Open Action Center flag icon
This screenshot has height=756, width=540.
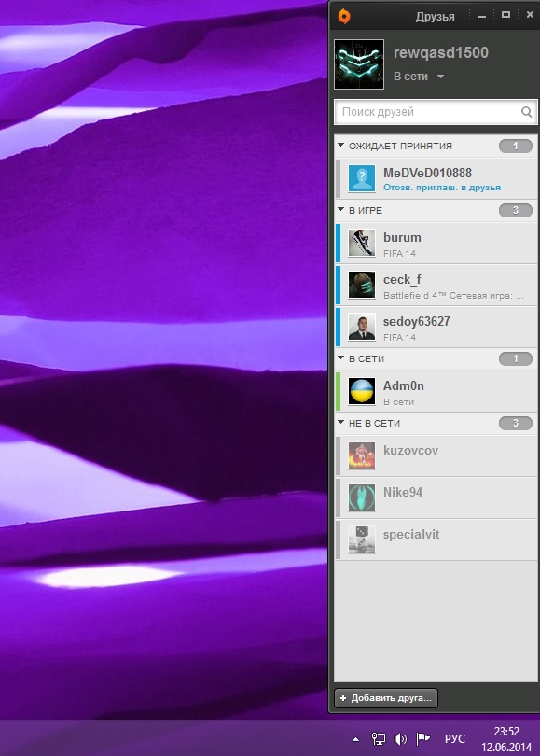[x=422, y=738]
